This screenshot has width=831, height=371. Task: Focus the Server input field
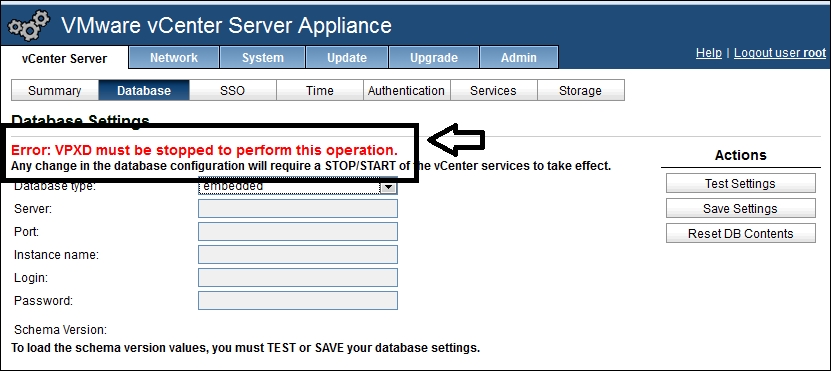[298, 209]
